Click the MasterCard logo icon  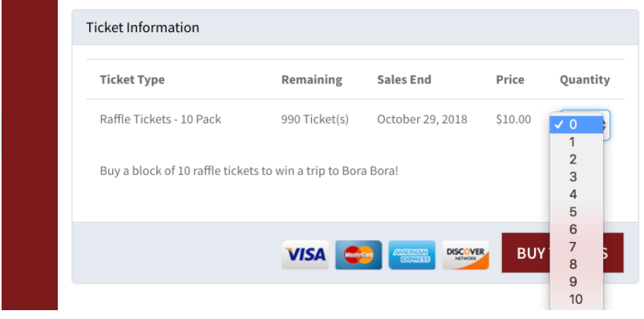click(358, 255)
